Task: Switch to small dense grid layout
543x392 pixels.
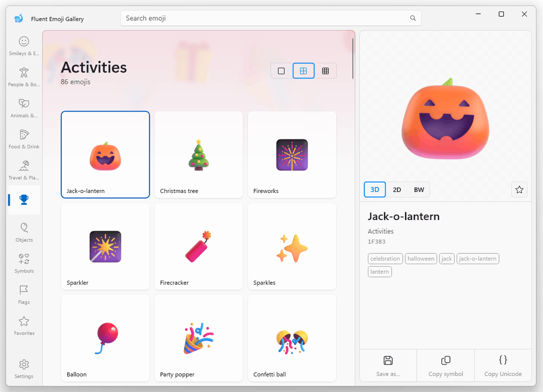Action: pos(326,71)
